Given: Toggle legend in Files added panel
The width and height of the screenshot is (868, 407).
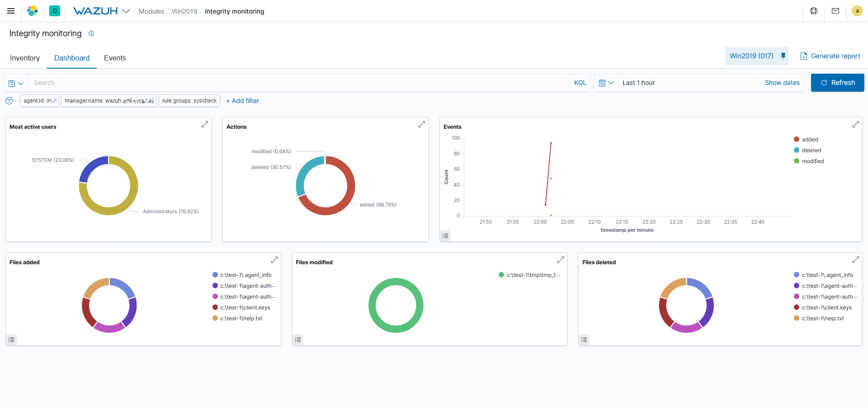Looking at the screenshot, I should (11, 340).
